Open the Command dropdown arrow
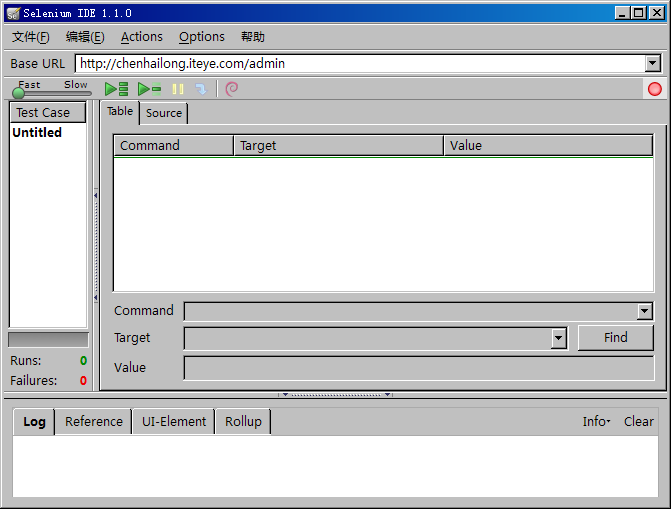 pos(644,311)
